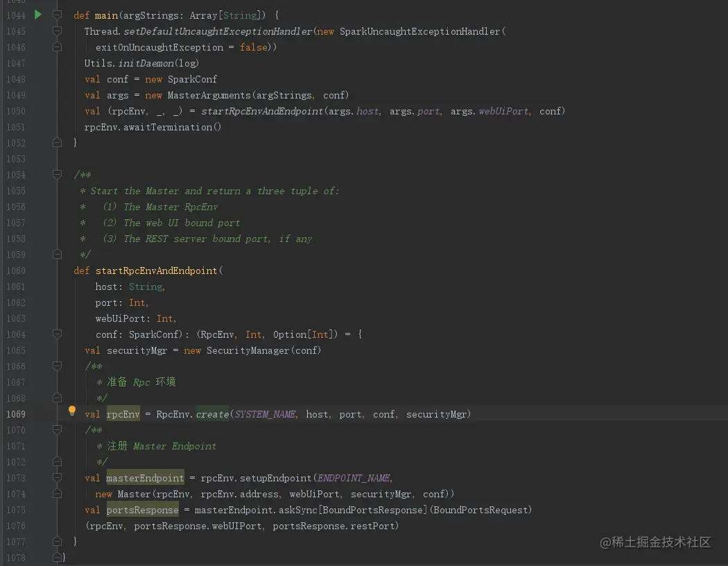Click SYSTEM_NAME constant
The width and height of the screenshot is (728, 566).
pyautogui.click(x=265, y=414)
